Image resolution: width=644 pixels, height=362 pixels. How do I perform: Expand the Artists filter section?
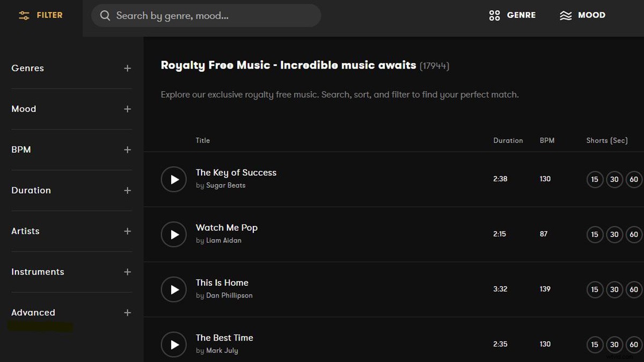pos(127,231)
